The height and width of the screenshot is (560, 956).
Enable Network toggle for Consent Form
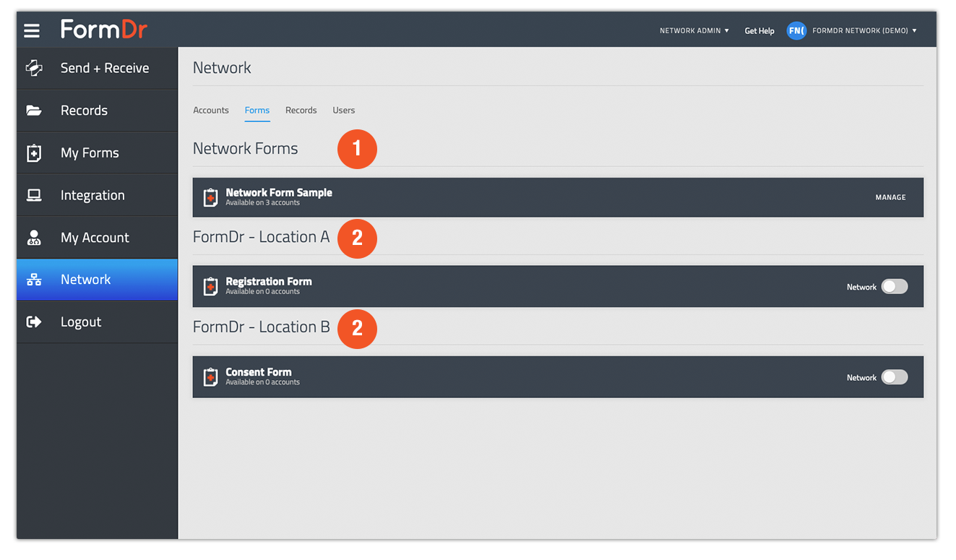point(894,376)
